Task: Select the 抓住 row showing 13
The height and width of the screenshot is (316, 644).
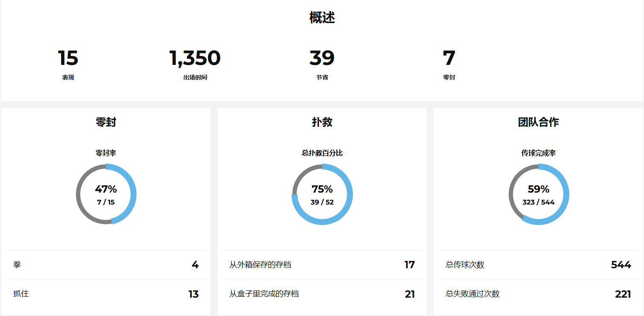Action: coord(106,294)
